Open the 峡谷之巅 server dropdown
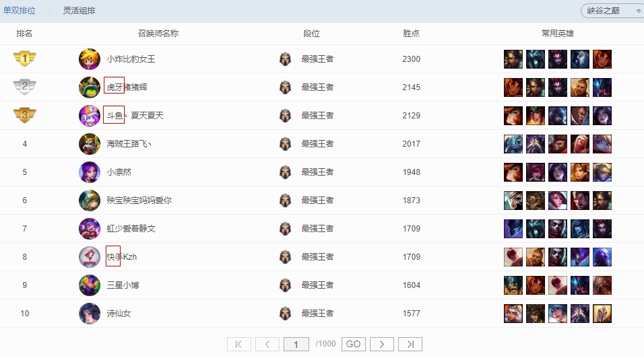Image resolution: width=644 pixels, height=358 pixels. click(612, 11)
